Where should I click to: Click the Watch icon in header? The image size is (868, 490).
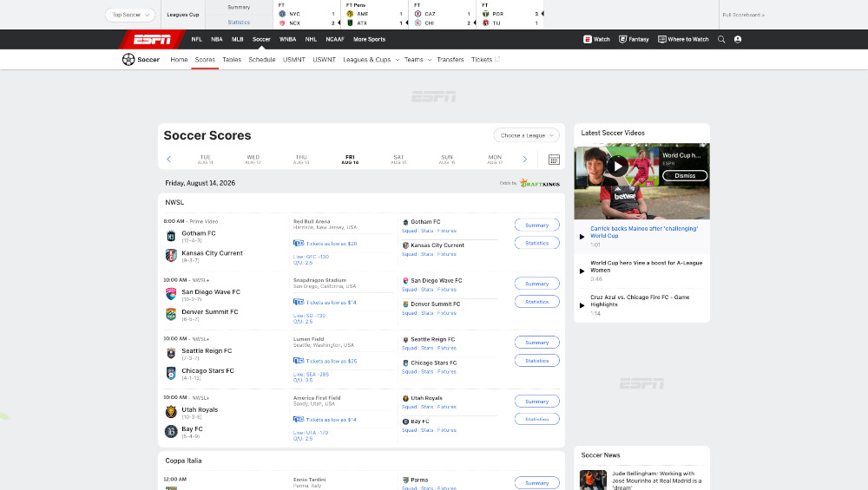point(588,39)
